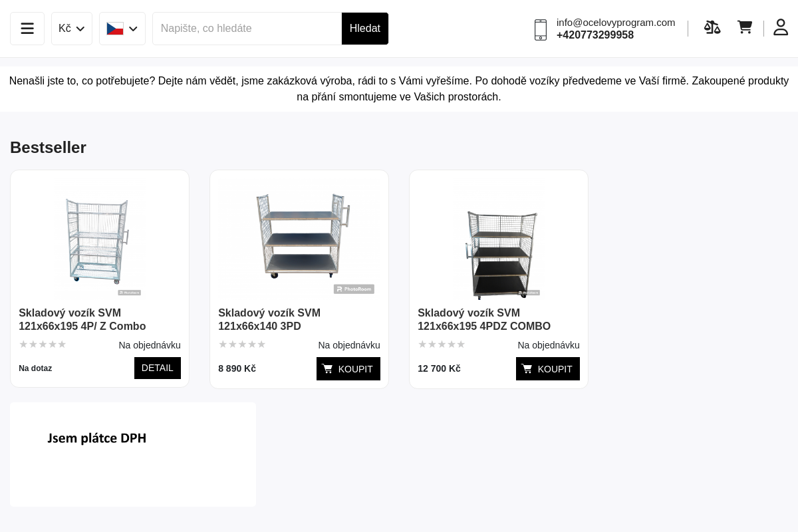Open the product comparison scales icon
This screenshot has height=532, width=798.
click(x=712, y=28)
